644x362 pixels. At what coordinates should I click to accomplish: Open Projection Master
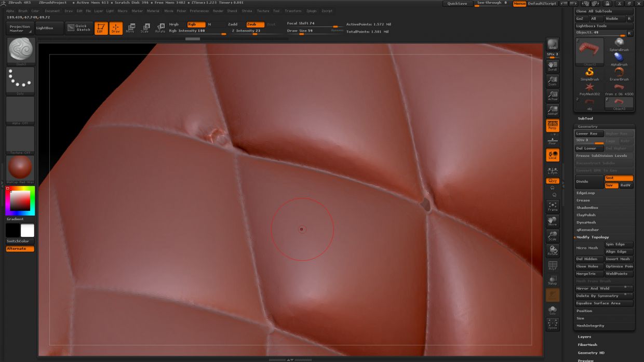[x=20, y=28]
